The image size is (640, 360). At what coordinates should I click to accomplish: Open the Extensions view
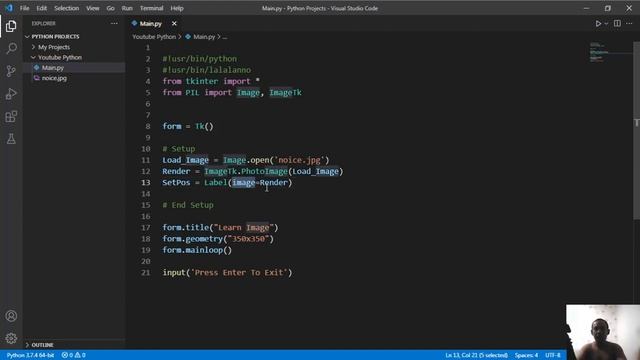11,117
